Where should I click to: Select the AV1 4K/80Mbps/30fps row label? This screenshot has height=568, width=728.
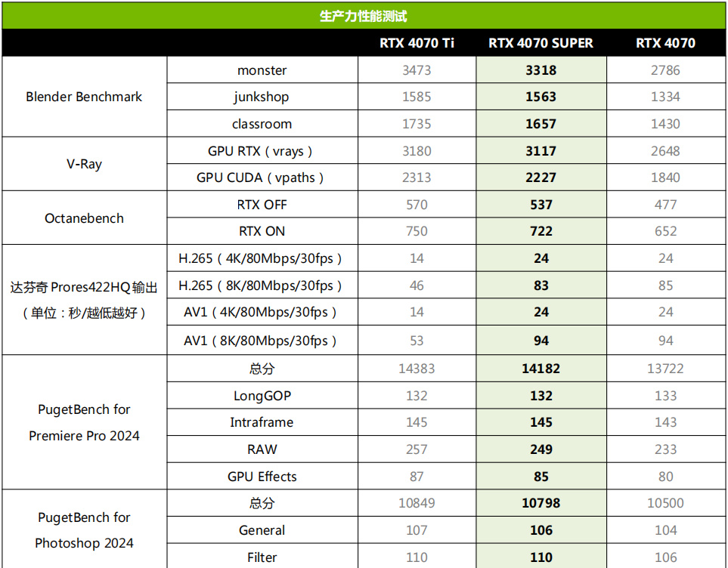tap(260, 312)
